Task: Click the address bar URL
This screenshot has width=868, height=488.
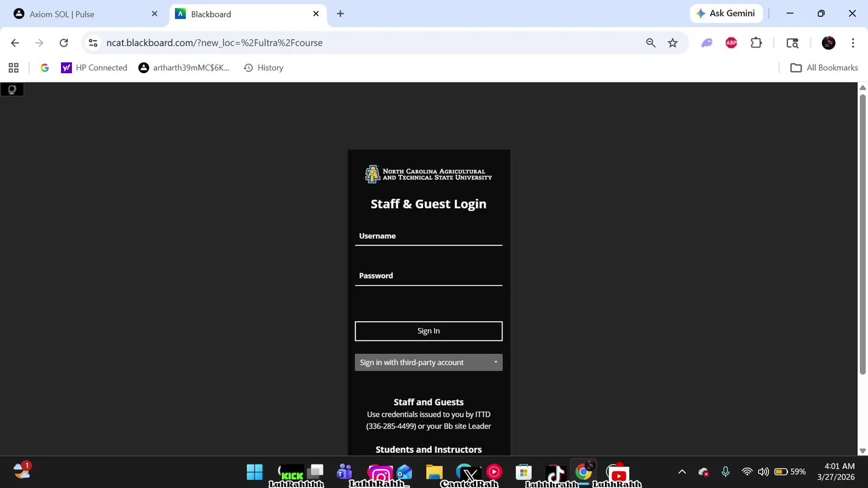Action: click(x=214, y=43)
